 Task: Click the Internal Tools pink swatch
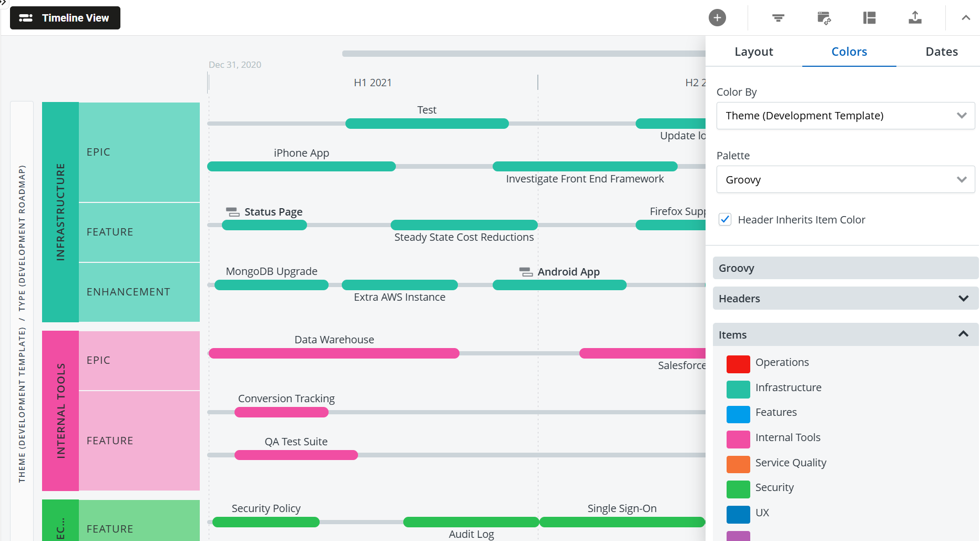point(738,438)
